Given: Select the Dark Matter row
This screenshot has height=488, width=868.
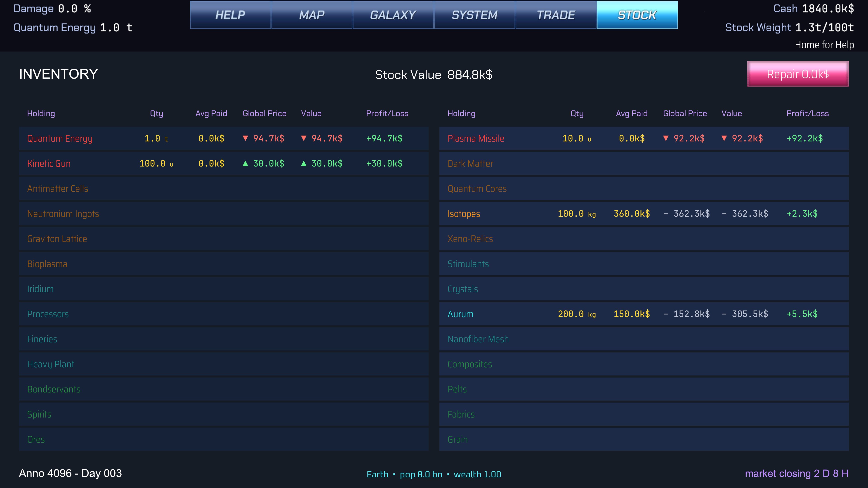Looking at the screenshot, I should (x=644, y=163).
